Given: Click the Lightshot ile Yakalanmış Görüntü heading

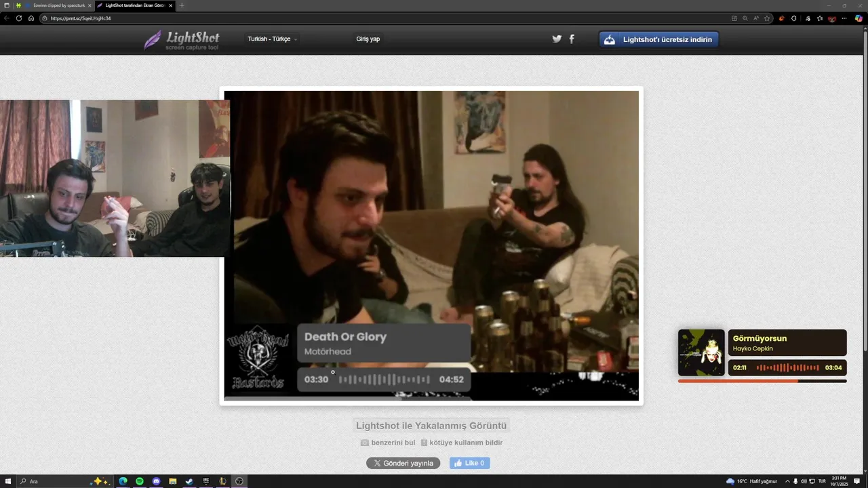Looking at the screenshot, I should [x=431, y=426].
